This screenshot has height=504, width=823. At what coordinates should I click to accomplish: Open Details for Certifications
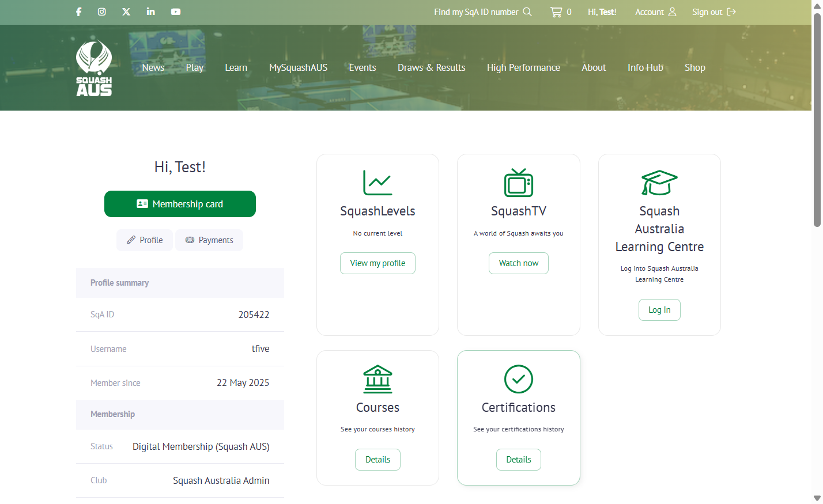point(519,460)
